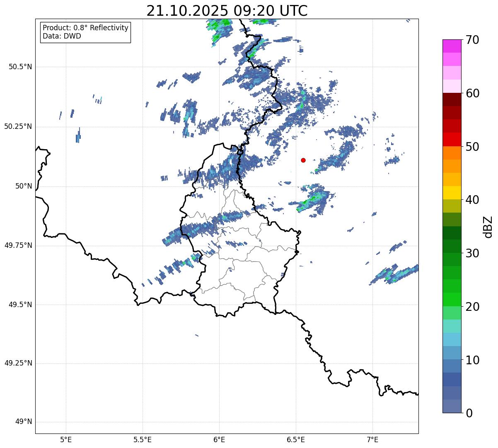Click the 7°E longitude label
This screenshot has height=448, width=498.
pyautogui.click(x=372, y=440)
